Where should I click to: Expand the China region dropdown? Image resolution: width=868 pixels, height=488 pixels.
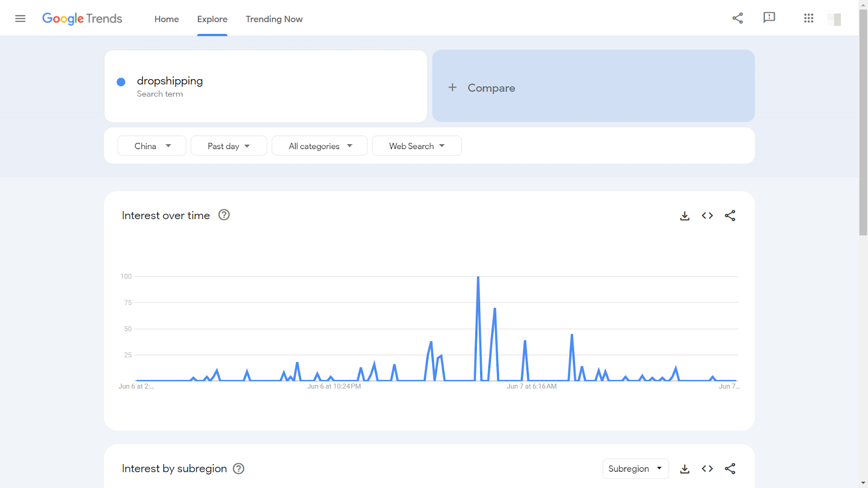(152, 146)
